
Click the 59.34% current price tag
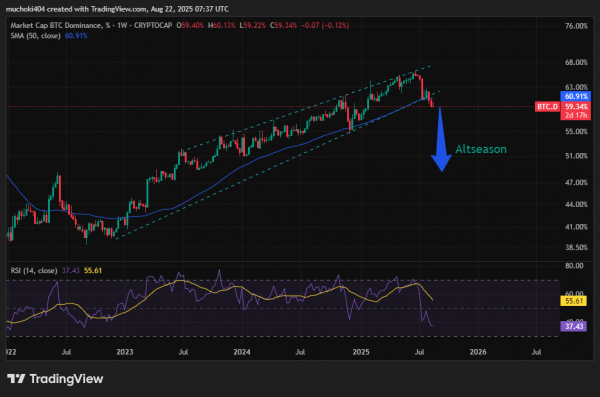576,106
